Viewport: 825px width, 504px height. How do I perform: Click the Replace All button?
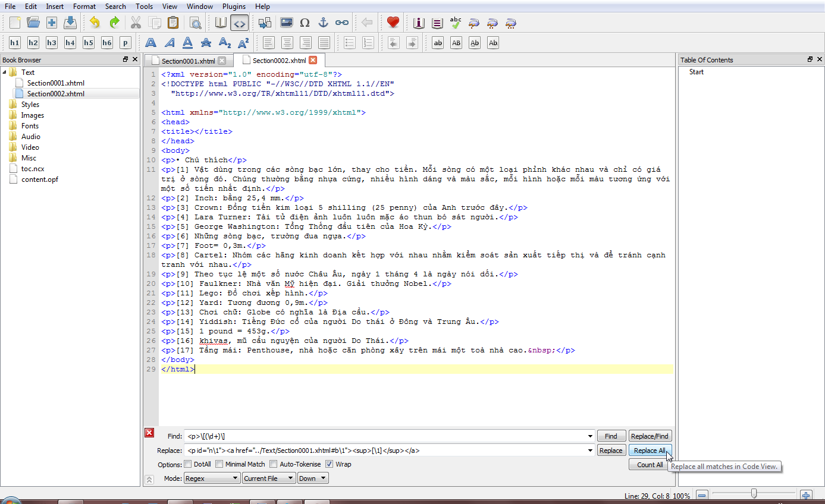[650, 451]
